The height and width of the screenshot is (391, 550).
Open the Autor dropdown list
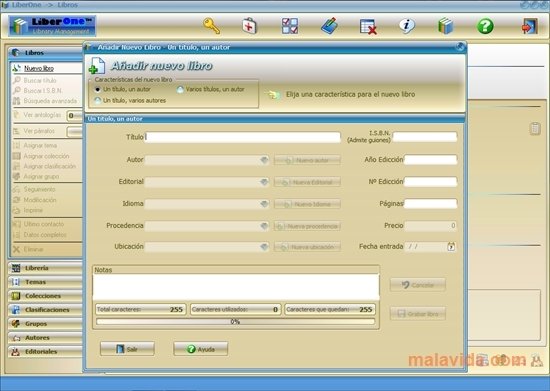tap(264, 160)
